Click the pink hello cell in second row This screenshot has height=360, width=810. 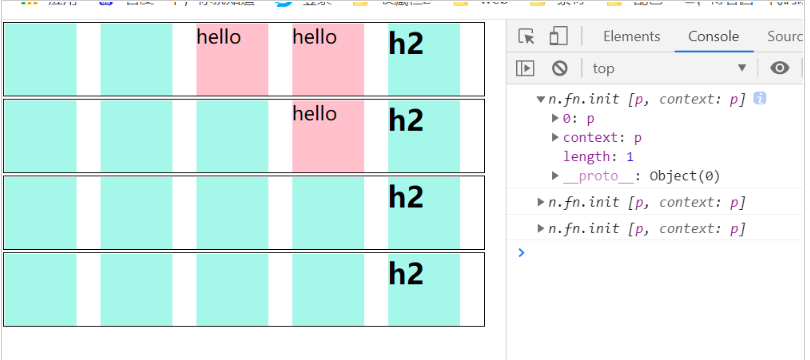coord(328,136)
